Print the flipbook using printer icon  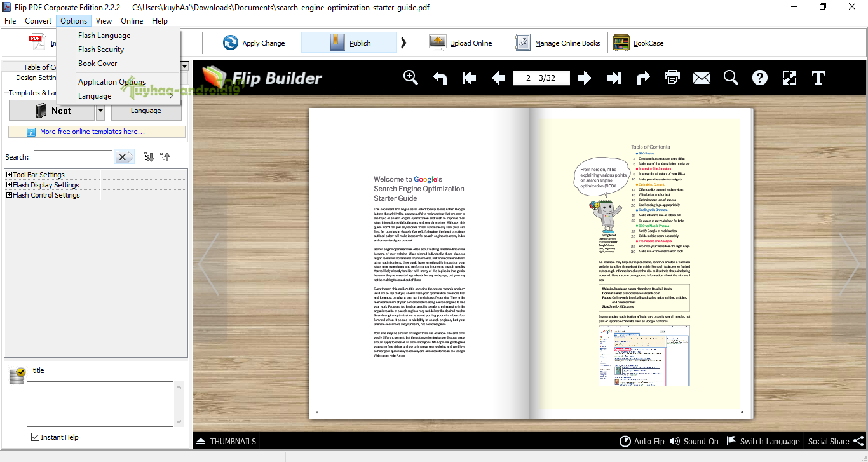pos(672,78)
